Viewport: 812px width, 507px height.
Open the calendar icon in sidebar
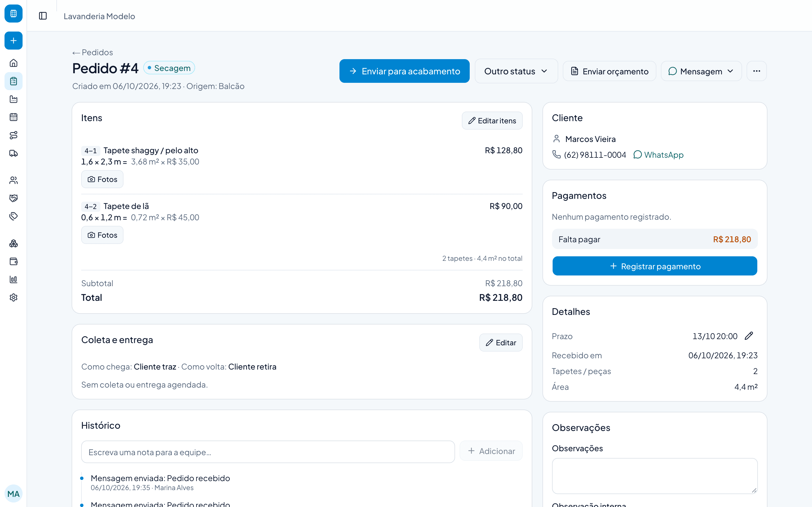[x=14, y=117]
